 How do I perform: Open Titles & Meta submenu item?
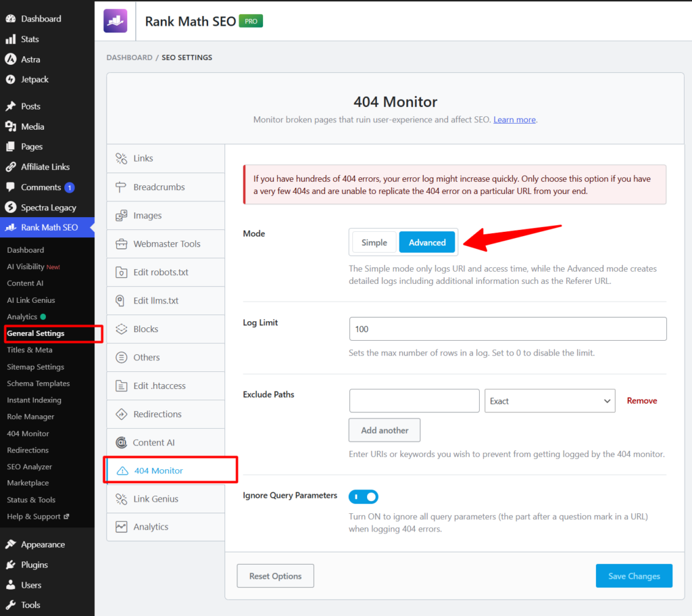point(30,350)
